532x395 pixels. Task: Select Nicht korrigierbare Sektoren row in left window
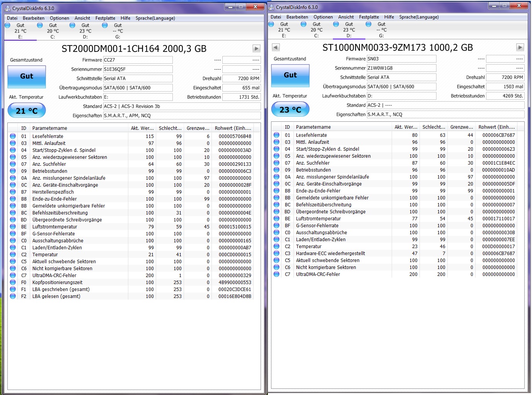click(131, 268)
